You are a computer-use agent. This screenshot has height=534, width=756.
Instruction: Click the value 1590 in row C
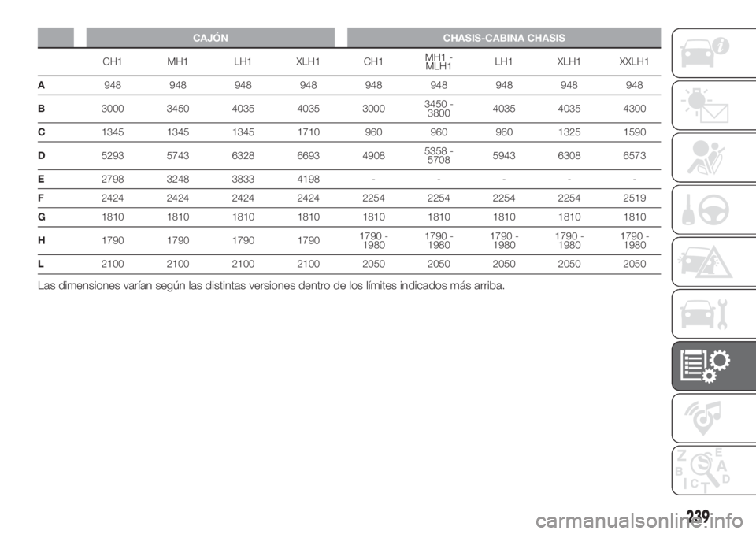(x=634, y=132)
